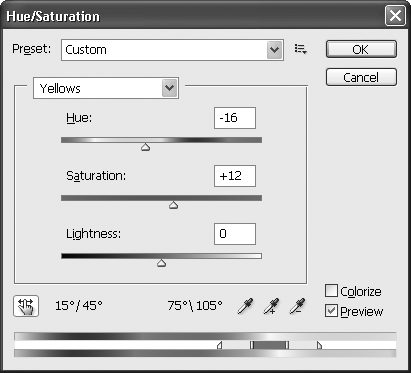Select the Add to Sample eyedropper

pyautogui.click(x=271, y=306)
